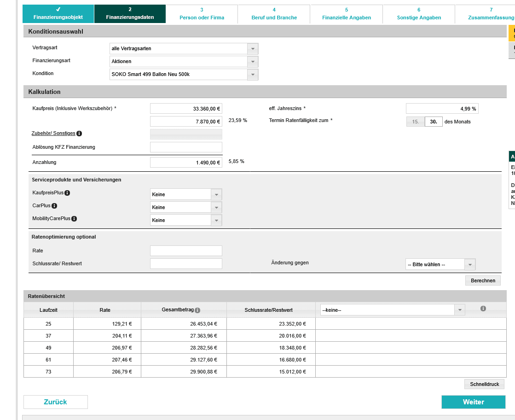Click Kalkulation section header

point(265,92)
